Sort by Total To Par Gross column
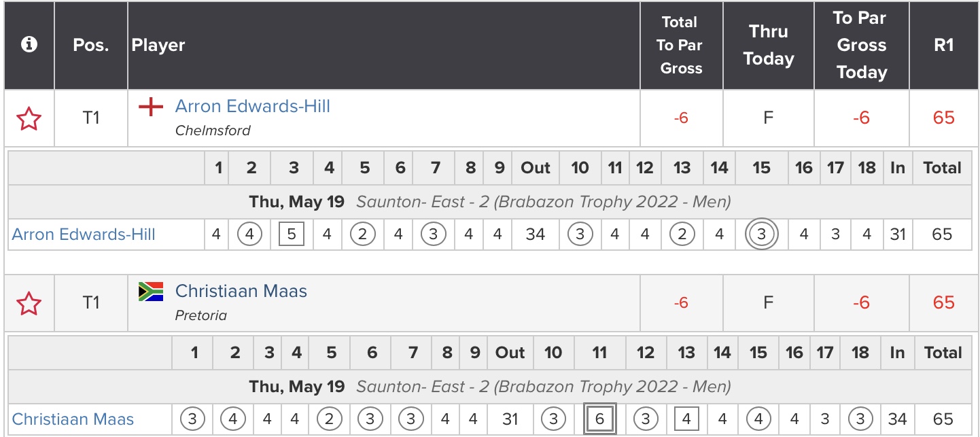 click(680, 46)
